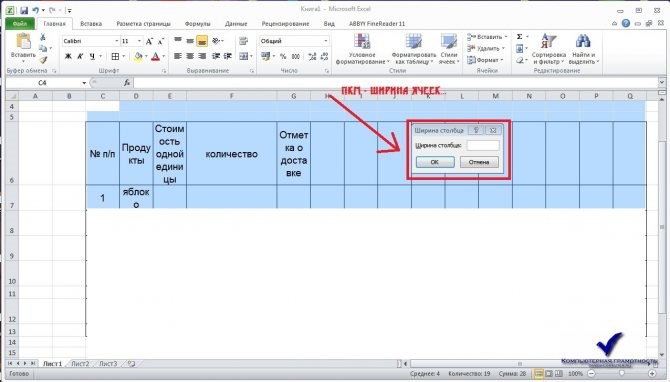
Task: Click the Clear eraser icon in editing group
Action: [x=520, y=60]
